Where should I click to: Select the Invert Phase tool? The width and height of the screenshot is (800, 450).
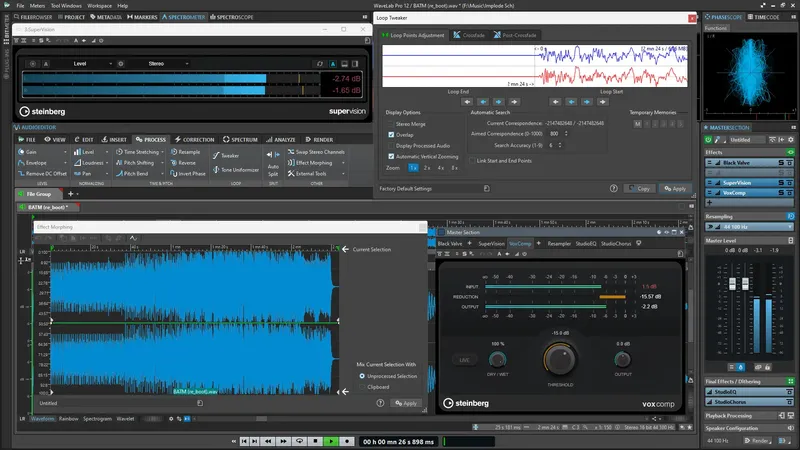pyautogui.click(x=174, y=173)
